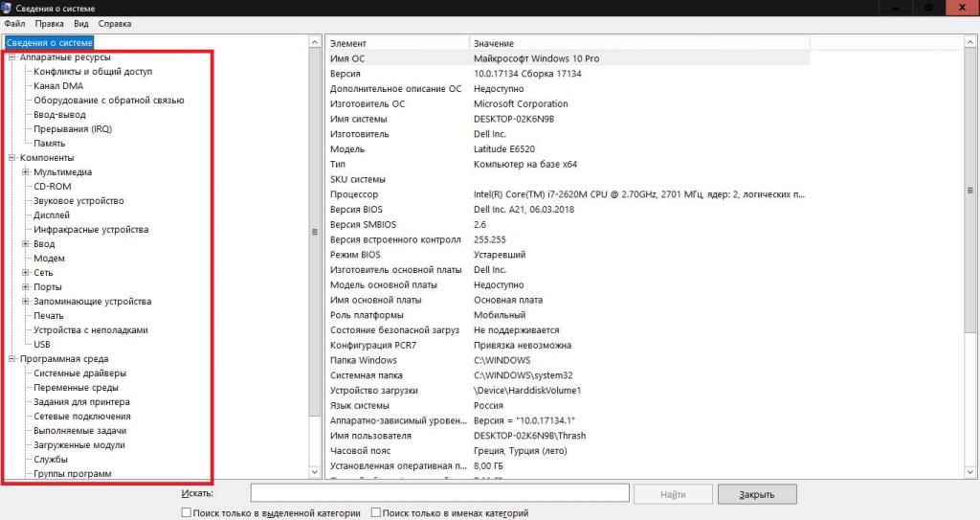Open the Правка menu
This screenshot has height=520, width=980.
coord(49,24)
